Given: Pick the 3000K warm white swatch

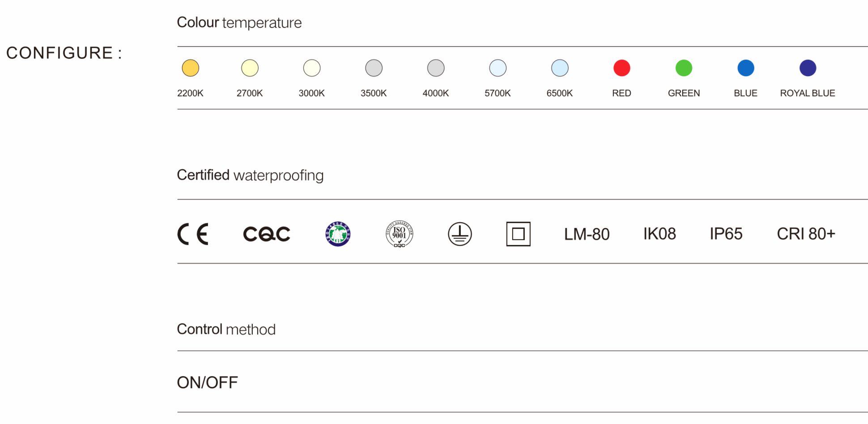Looking at the screenshot, I should coord(312,68).
